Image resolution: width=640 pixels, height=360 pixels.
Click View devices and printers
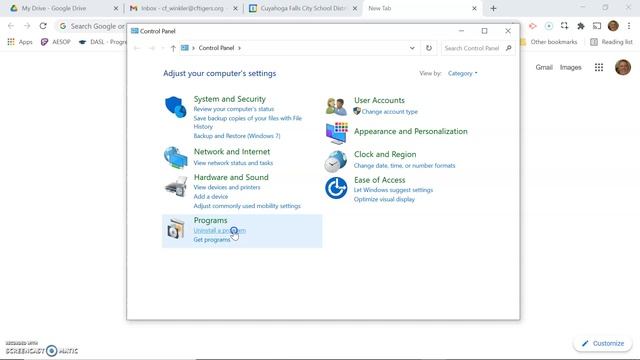pos(227,187)
